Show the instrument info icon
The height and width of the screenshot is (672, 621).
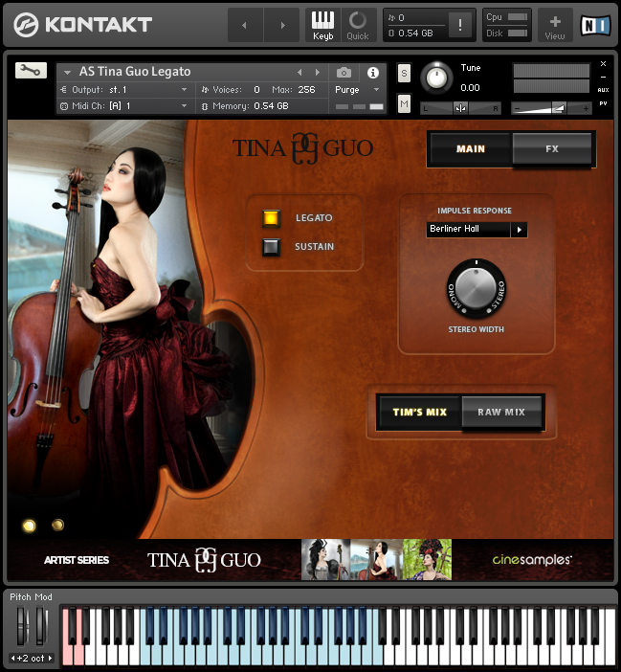(373, 73)
